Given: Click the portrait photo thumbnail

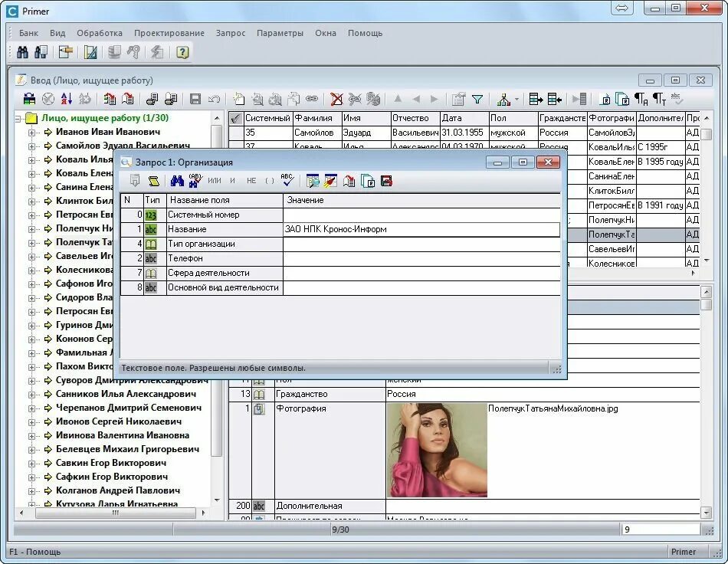Looking at the screenshot, I should point(437,451).
